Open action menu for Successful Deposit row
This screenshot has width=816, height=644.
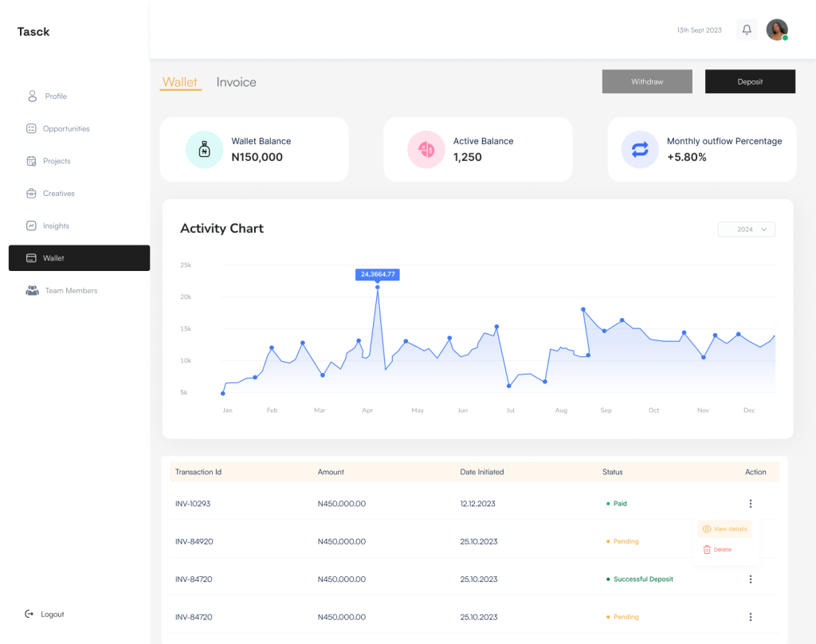point(751,579)
